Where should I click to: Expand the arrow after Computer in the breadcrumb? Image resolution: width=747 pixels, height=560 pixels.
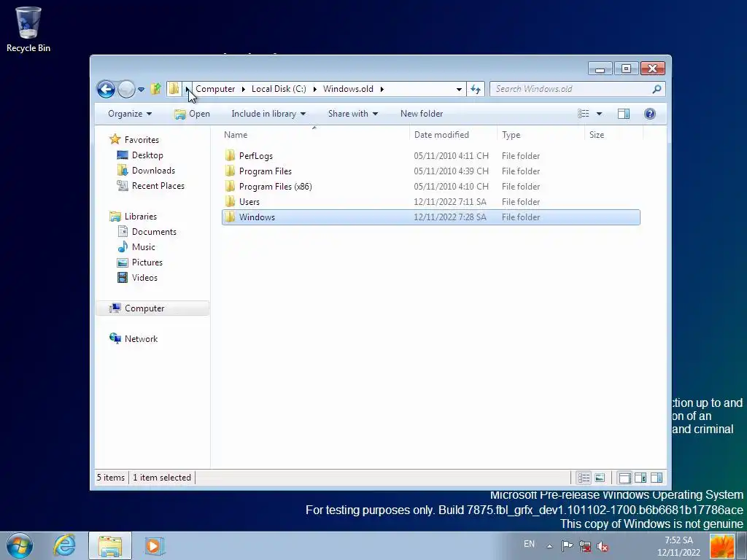click(244, 89)
